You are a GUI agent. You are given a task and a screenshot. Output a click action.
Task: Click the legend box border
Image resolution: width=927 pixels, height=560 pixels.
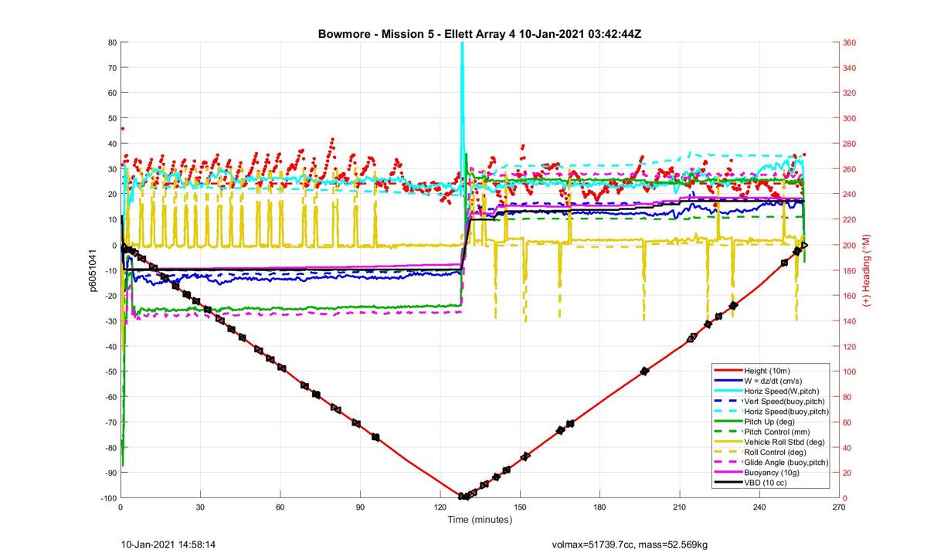(x=771, y=426)
